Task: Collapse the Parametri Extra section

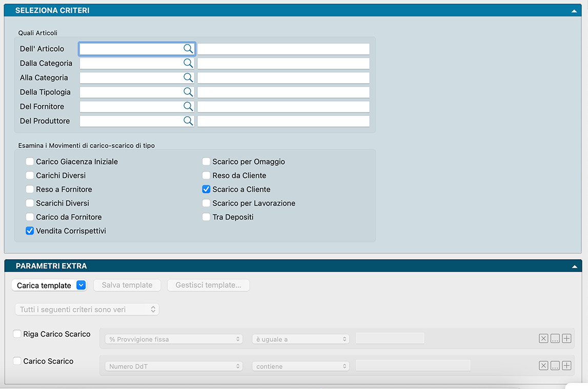Action: (x=574, y=266)
